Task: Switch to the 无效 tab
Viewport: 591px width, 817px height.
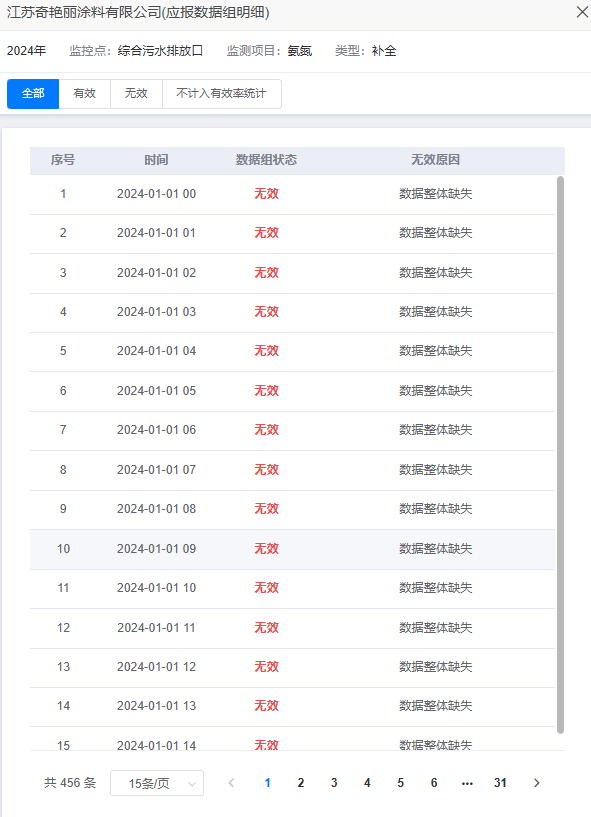Action: (136, 94)
